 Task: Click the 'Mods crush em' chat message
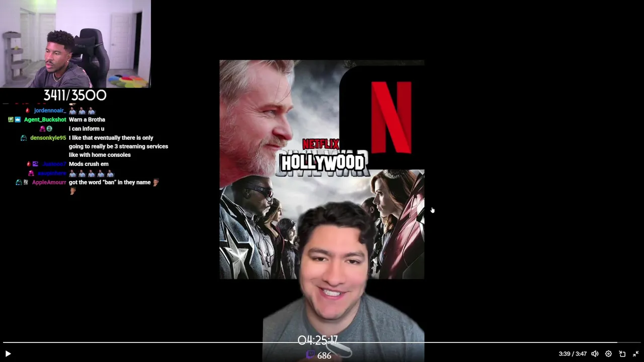tap(89, 164)
